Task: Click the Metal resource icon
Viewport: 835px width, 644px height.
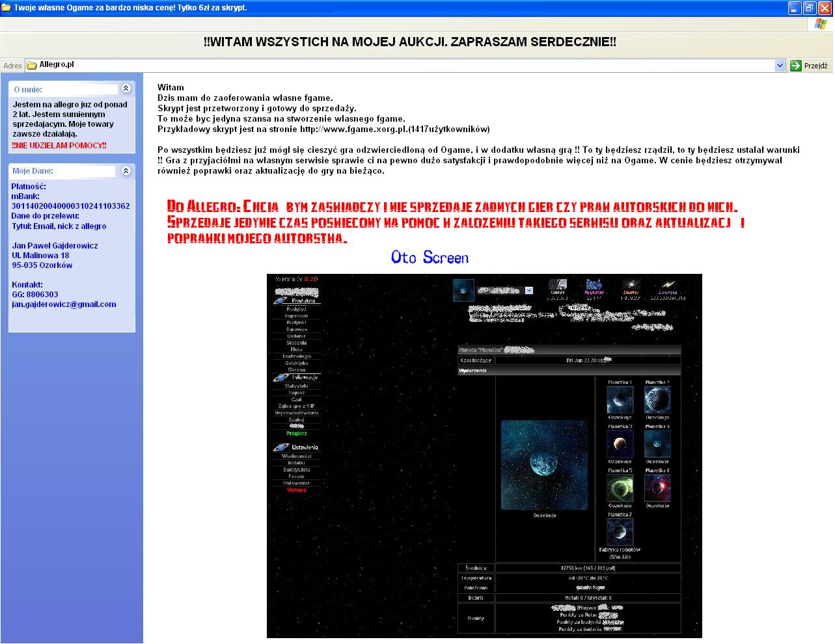Action: pyautogui.click(x=558, y=284)
